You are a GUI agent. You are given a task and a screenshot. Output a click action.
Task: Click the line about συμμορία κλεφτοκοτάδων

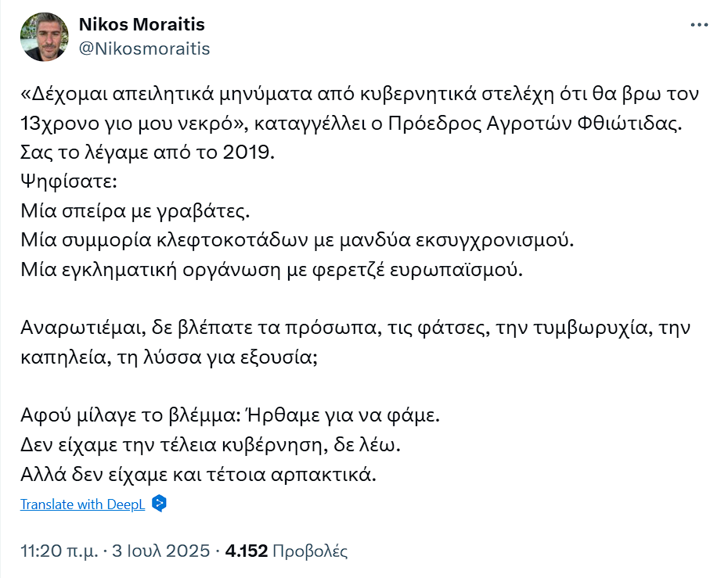(x=297, y=240)
